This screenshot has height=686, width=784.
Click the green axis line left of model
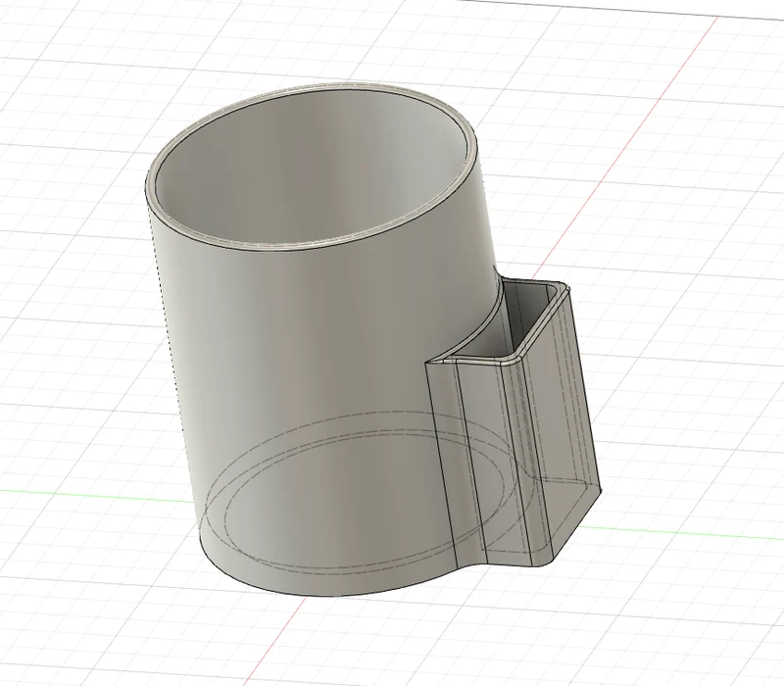point(100,495)
